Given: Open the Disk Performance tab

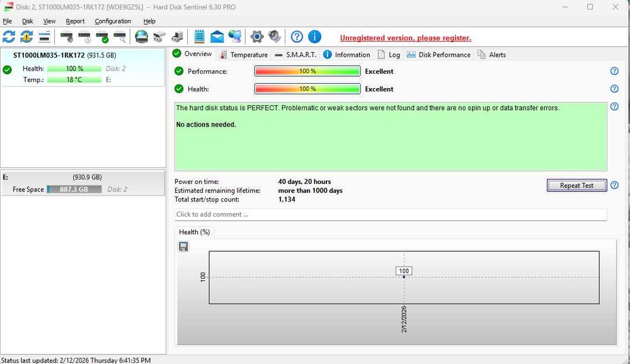Looking at the screenshot, I should point(438,55).
